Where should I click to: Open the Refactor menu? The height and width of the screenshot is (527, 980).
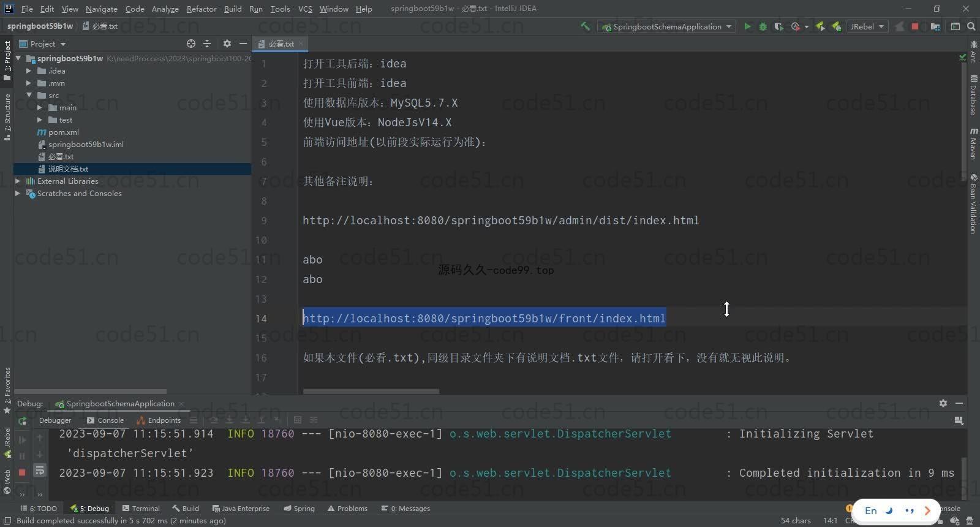pos(202,9)
